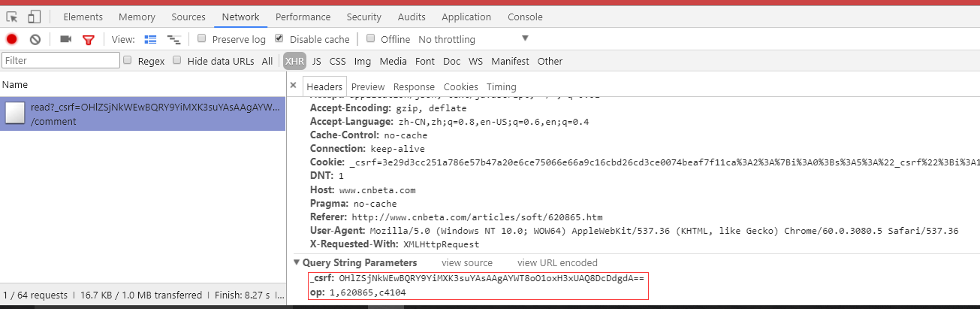
Task: Click the capture screenshots camera icon
Action: pos(66,39)
